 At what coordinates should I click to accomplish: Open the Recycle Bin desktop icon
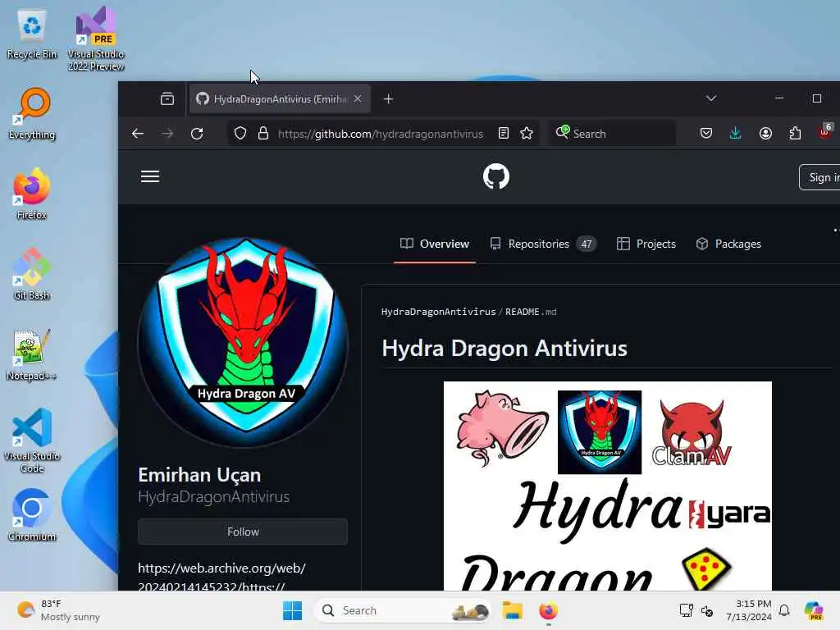[x=32, y=33]
